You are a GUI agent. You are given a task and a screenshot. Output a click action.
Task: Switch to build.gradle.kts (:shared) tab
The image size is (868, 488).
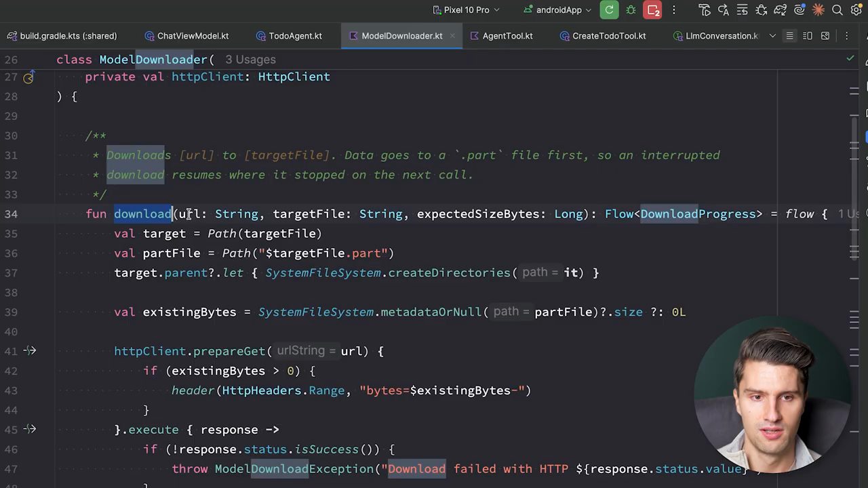pos(62,36)
